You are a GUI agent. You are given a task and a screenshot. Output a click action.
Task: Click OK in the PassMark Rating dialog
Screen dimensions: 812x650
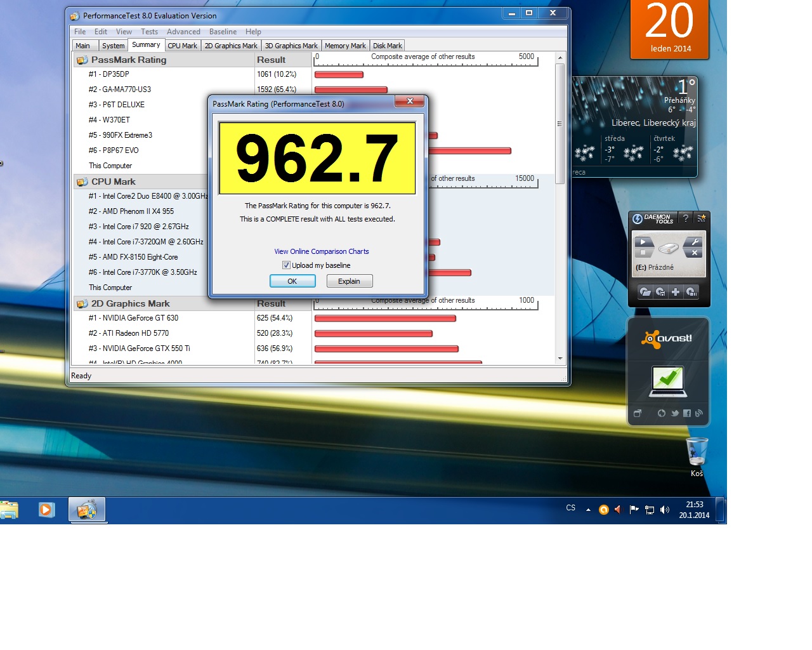pos(292,281)
